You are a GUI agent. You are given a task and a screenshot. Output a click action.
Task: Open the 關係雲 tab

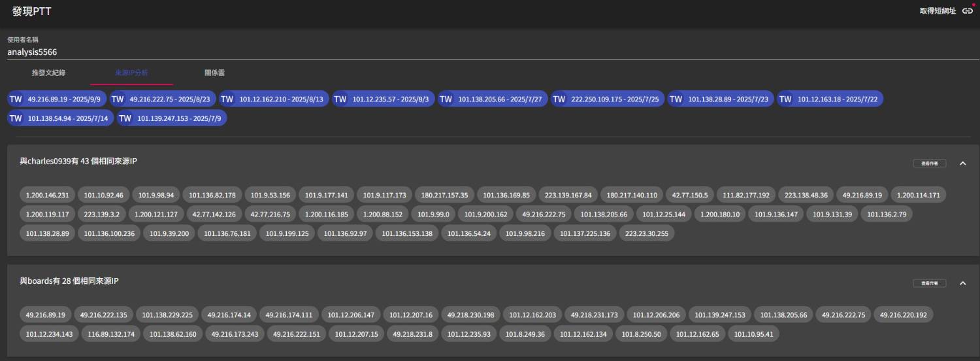pos(214,73)
